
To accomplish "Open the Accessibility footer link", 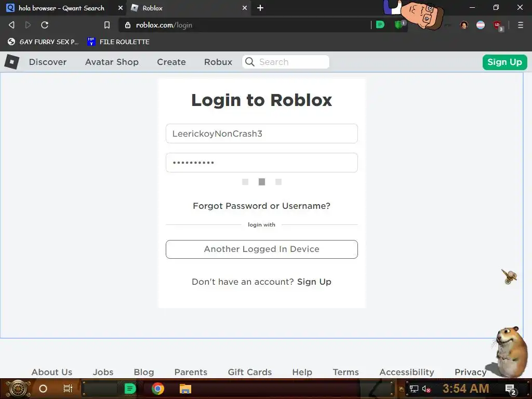I will point(407,372).
